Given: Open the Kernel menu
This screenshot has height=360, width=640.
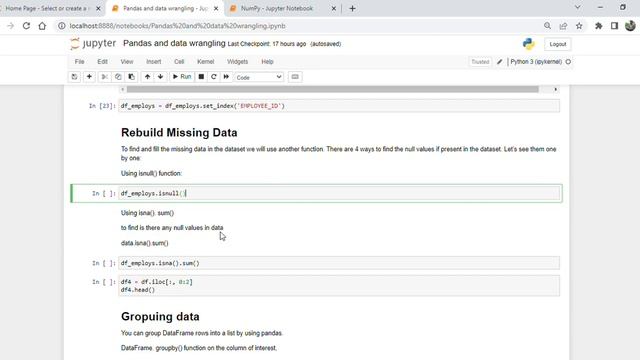Looking at the screenshot, I should point(205,62).
